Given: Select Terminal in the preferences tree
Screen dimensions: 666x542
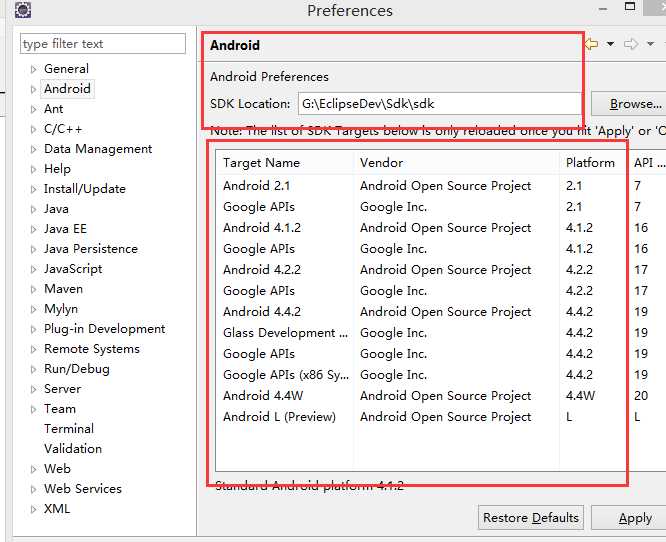Looking at the screenshot, I should tap(69, 428).
